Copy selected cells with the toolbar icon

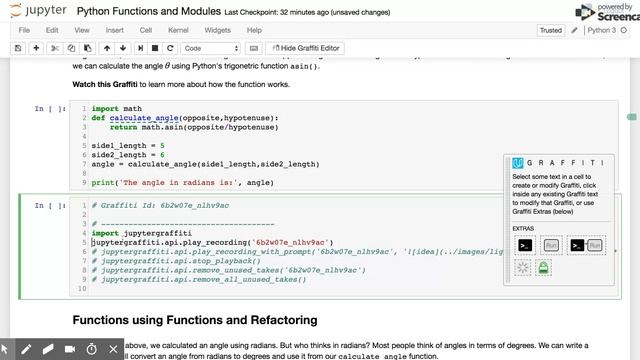[71, 48]
